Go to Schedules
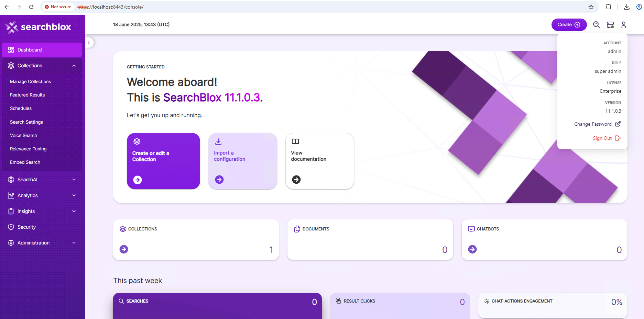The width and height of the screenshot is (644, 319). [21, 108]
